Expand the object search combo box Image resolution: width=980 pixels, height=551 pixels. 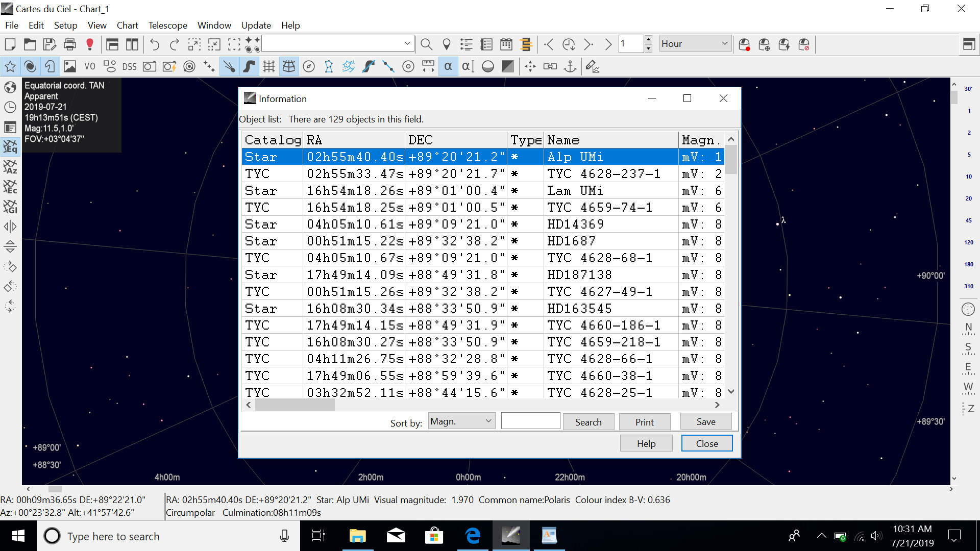[407, 44]
